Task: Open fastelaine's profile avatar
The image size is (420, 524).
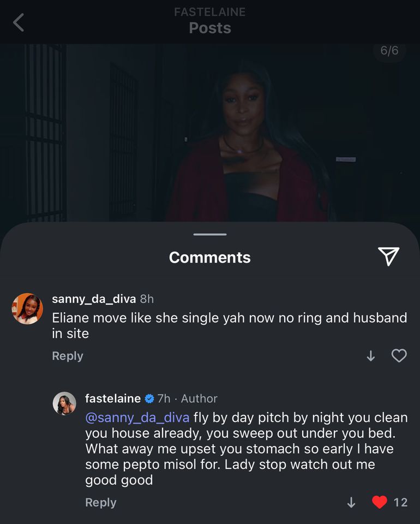Action: point(64,403)
